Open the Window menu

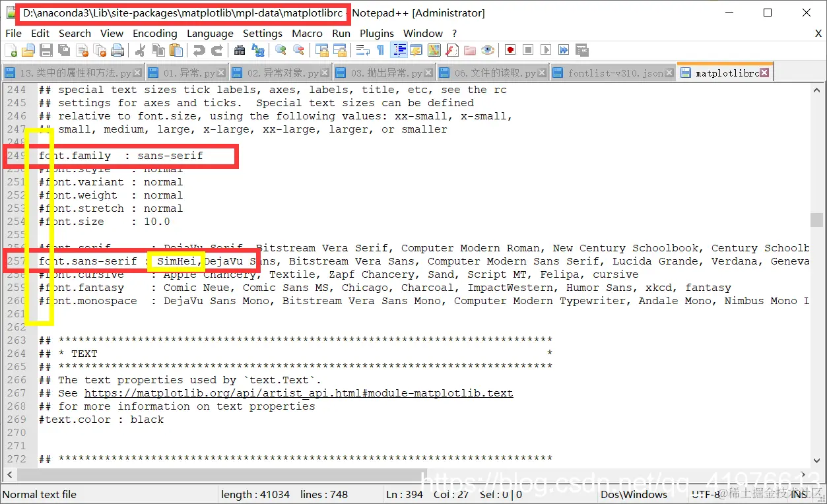pos(423,33)
